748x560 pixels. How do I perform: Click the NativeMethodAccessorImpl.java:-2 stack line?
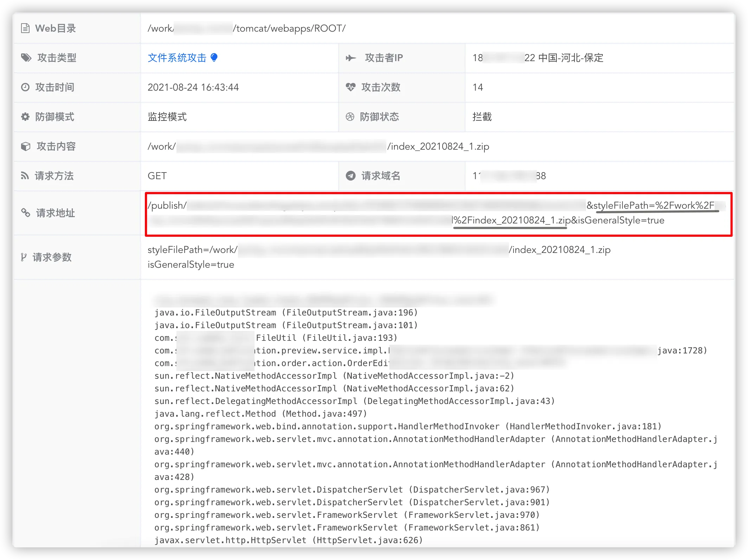tap(334, 376)
